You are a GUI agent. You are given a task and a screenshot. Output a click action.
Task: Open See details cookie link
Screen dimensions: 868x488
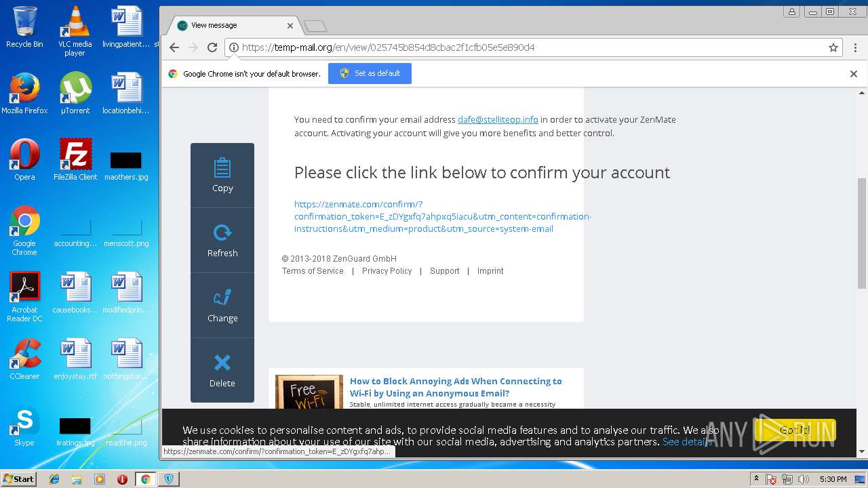pyautogui.click(x=687, y=442)
